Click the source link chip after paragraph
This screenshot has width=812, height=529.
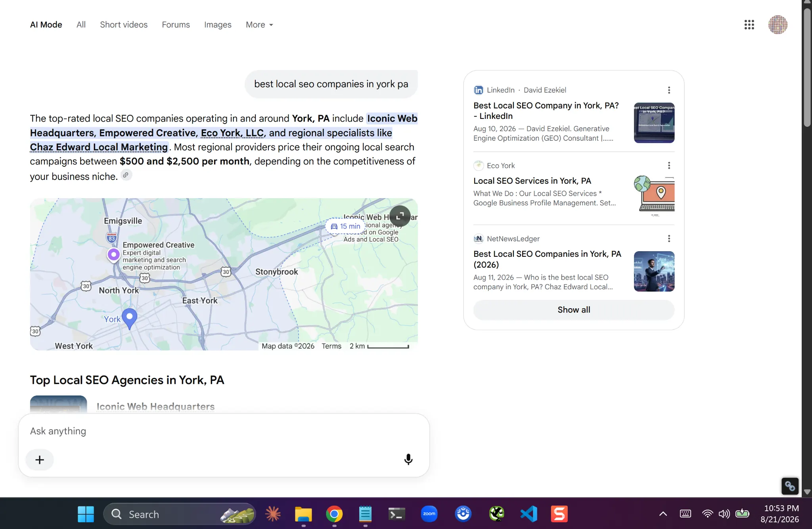tap(126, 175)
